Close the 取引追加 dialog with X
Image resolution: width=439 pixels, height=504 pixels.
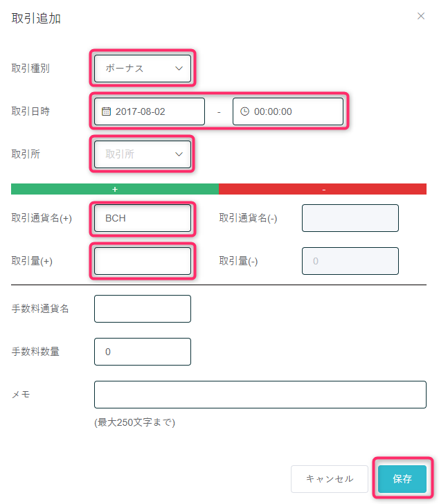click(x=421, y=16)
